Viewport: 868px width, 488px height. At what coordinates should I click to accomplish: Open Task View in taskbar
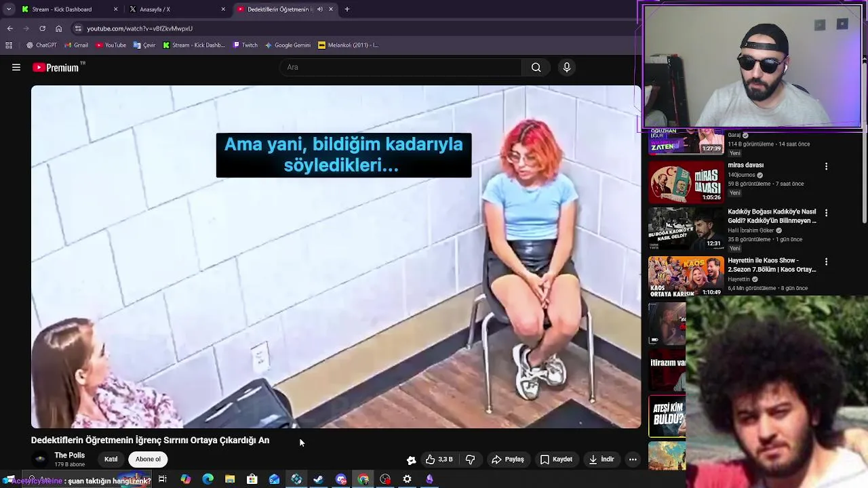click(163, 479)
